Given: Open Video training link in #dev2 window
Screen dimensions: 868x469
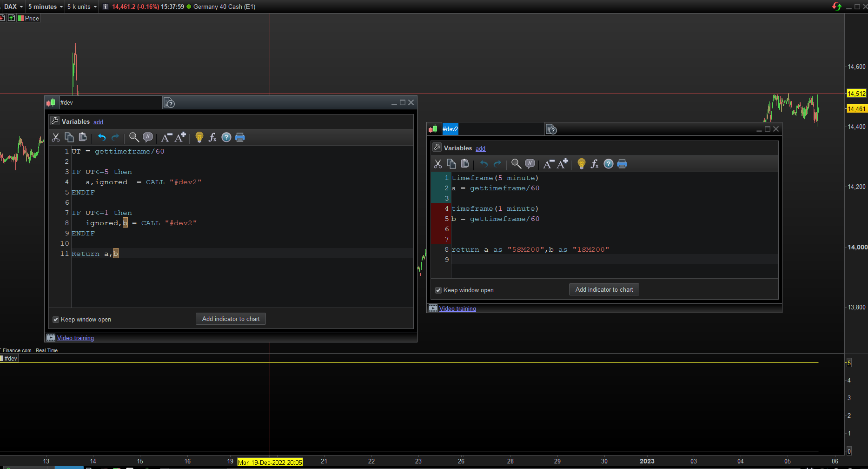Looking at the screenshot, I should tap(457, 308).
